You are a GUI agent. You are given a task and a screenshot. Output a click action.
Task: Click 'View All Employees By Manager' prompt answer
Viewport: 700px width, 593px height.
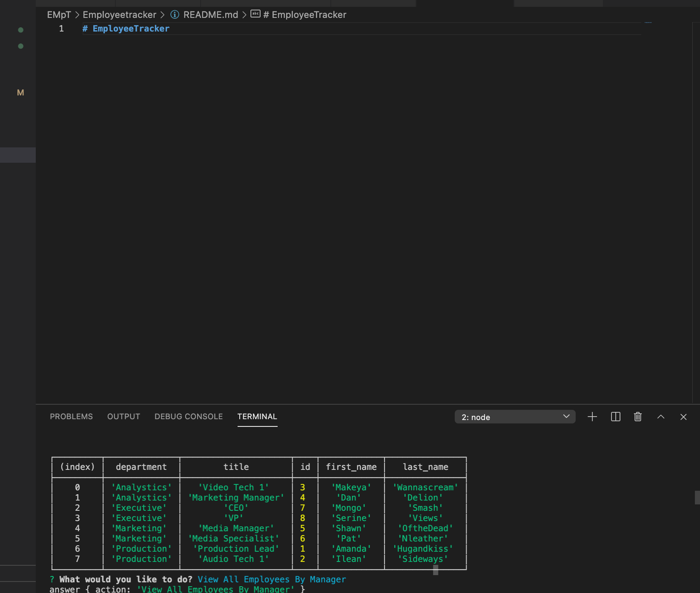pos(272,579)
